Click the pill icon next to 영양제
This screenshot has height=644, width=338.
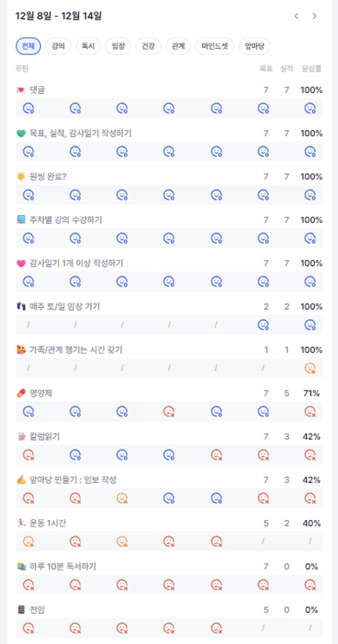[x=21, y=393]
